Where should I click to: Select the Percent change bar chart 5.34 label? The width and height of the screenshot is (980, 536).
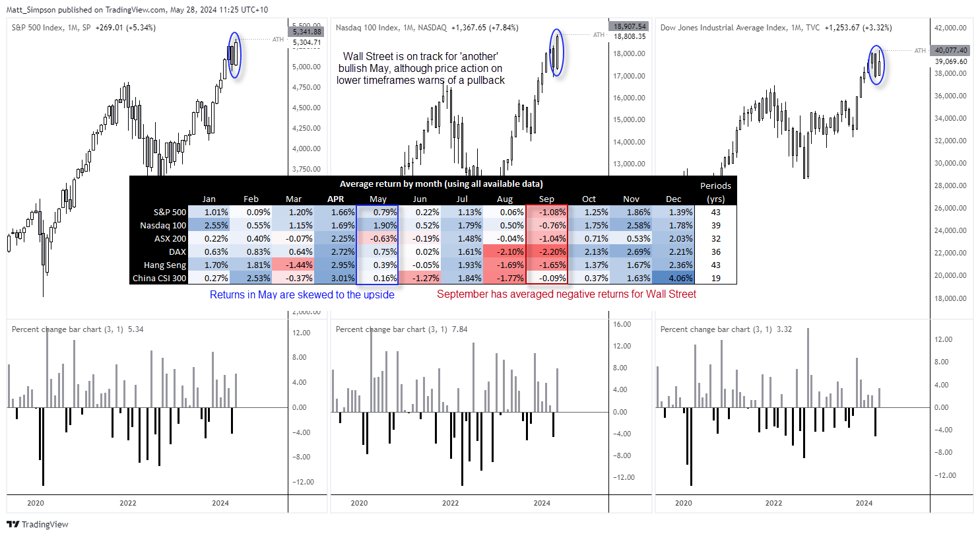[x=78, y=329]
